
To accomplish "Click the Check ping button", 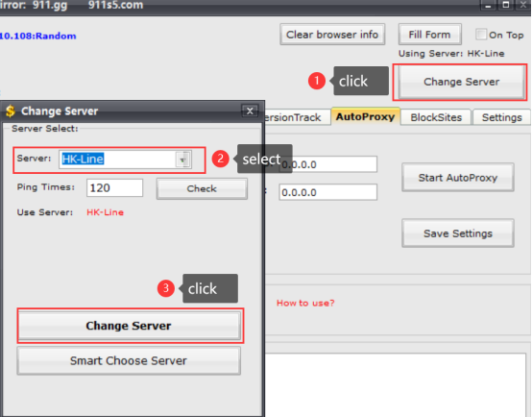I will coord(202,189).
